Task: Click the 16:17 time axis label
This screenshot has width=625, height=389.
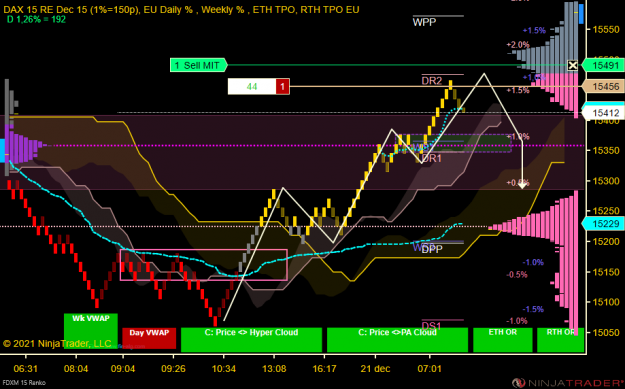Action: 325,369
